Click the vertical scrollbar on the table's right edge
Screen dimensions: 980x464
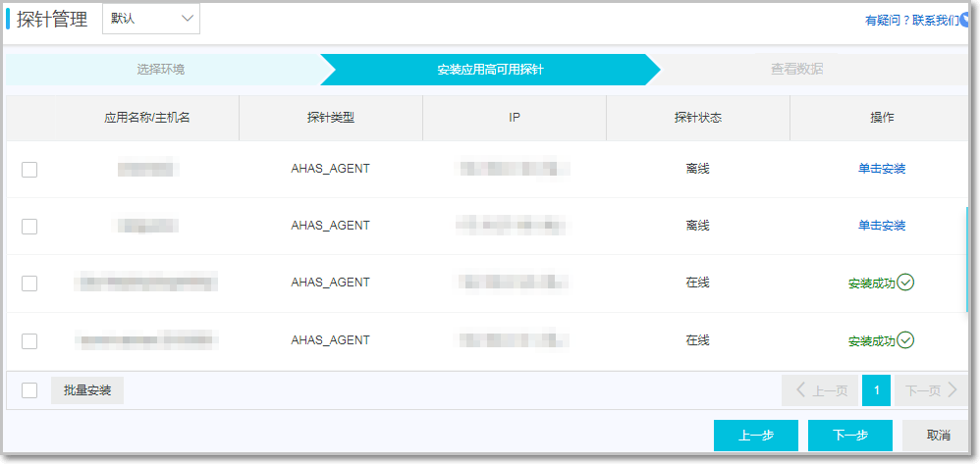click(x=966, y=260)
